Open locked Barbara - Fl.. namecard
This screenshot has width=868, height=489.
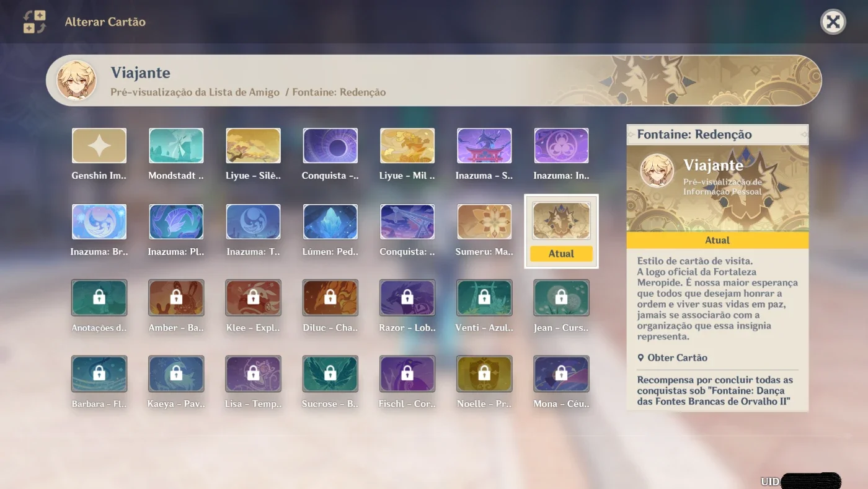[99, 374]
